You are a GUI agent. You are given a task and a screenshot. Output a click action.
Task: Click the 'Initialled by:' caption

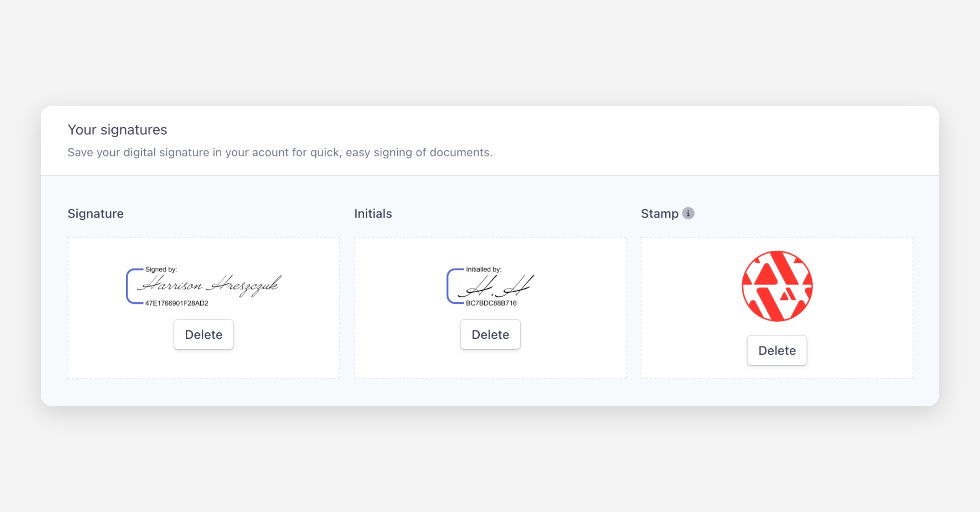pos(483,269)
